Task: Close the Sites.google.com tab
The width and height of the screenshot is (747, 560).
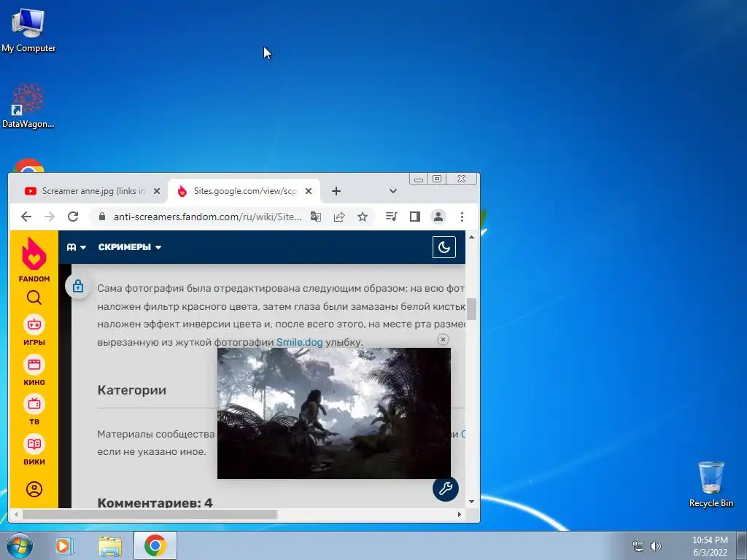Action: click(309, 191)
